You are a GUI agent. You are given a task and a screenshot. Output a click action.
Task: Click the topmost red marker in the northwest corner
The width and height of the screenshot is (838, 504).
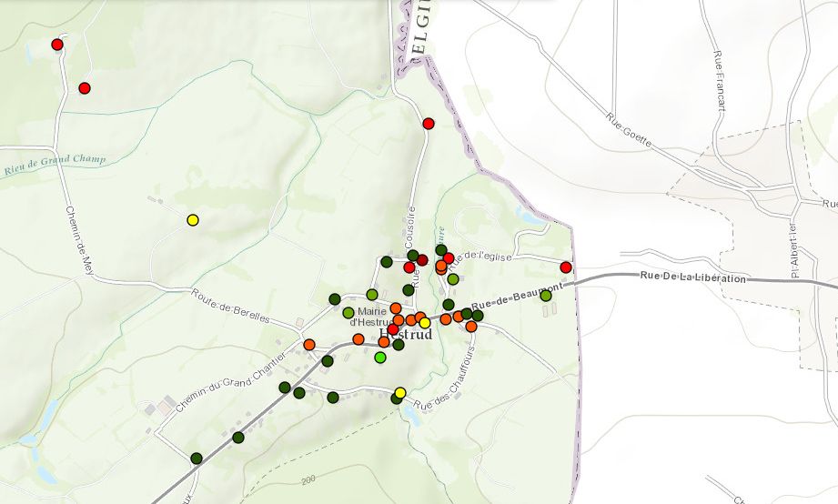(x=57, y=45)
